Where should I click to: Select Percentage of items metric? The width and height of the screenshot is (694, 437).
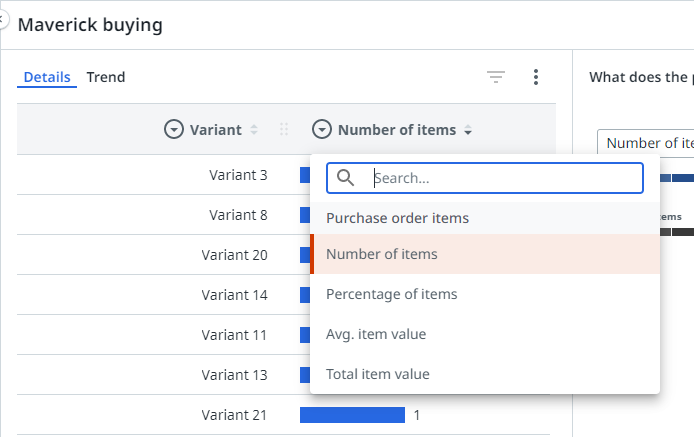[392, 294]
